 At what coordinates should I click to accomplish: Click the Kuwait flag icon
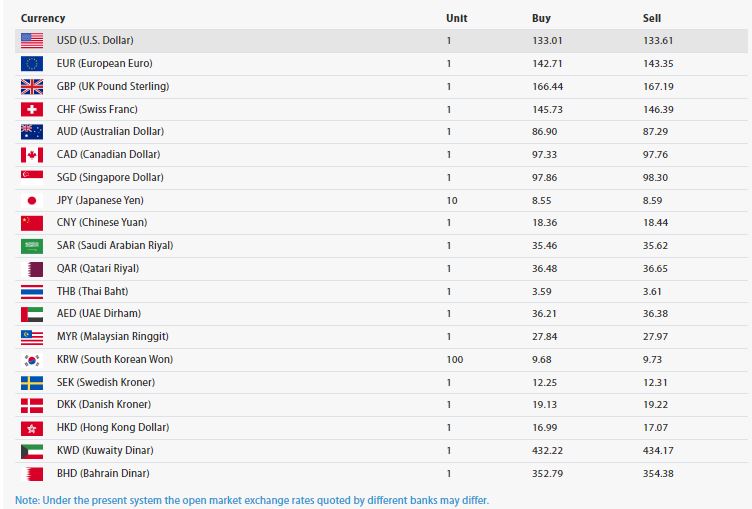tap(32, 451)
